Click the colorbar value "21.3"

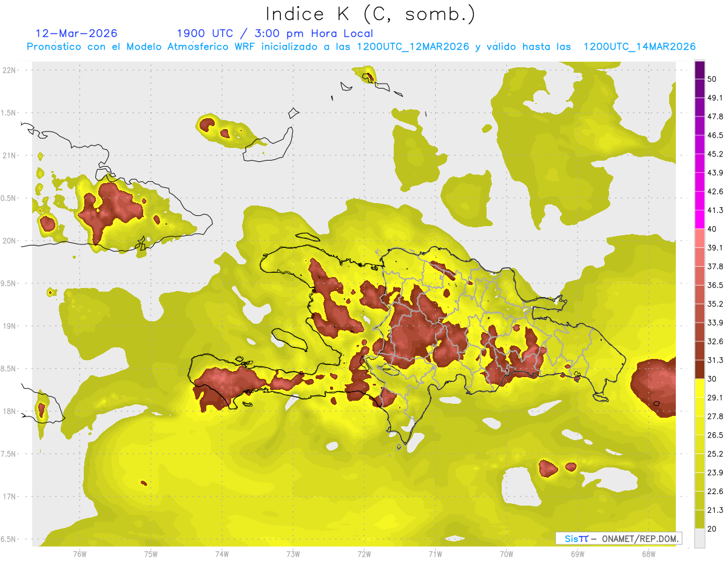point(715,510)
